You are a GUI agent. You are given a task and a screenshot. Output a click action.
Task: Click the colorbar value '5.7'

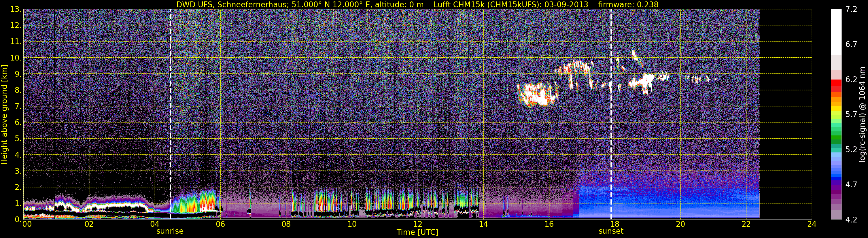point(851,115)
